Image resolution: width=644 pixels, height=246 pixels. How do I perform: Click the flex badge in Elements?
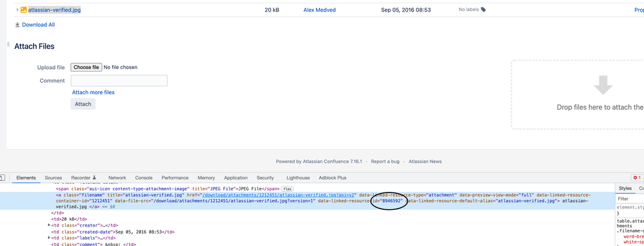pyautogui.click(x=287, y=189)
